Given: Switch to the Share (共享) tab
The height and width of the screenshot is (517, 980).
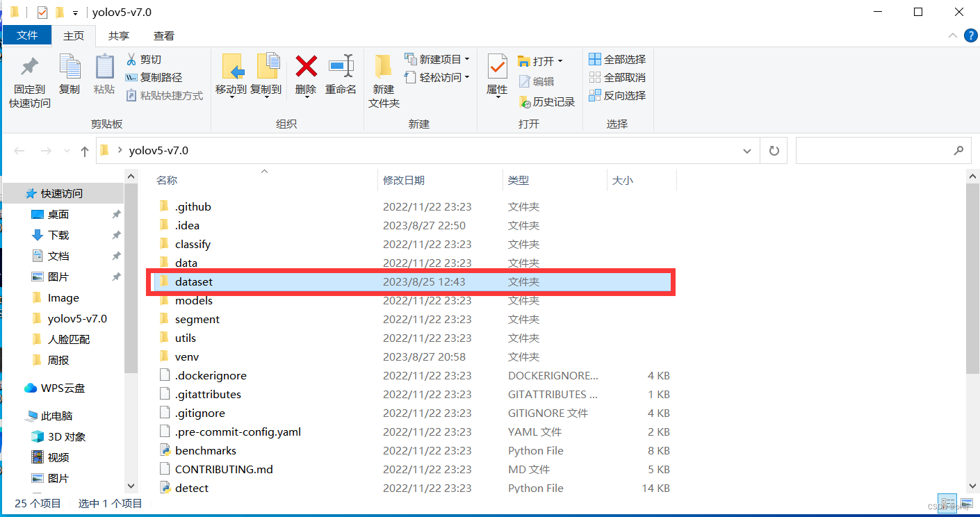Looking at the screenshot, I should tap(119, 35).
